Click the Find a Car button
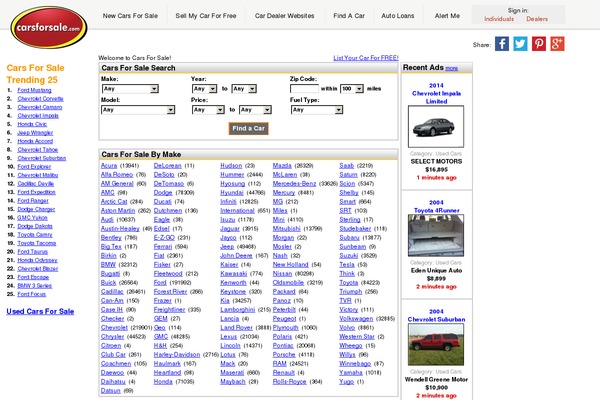Image resolution: width=600 pixels, height=400 pixels. pyautogui.click(x=248, y=129)
